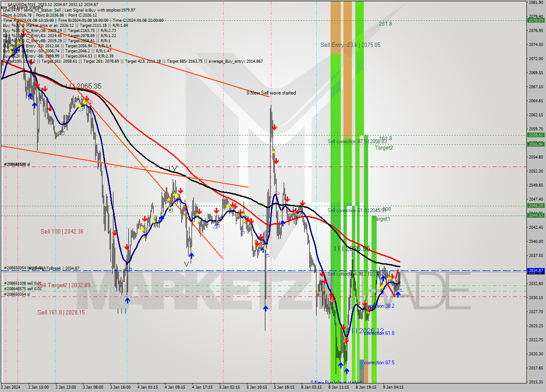Select order label '#208648575 sell 0.01'

pyautogui.click(x=23, y=288)
